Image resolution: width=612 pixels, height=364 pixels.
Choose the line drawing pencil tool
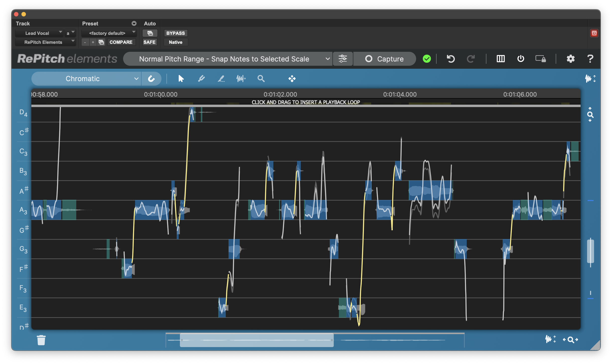(x=221, y=79)
